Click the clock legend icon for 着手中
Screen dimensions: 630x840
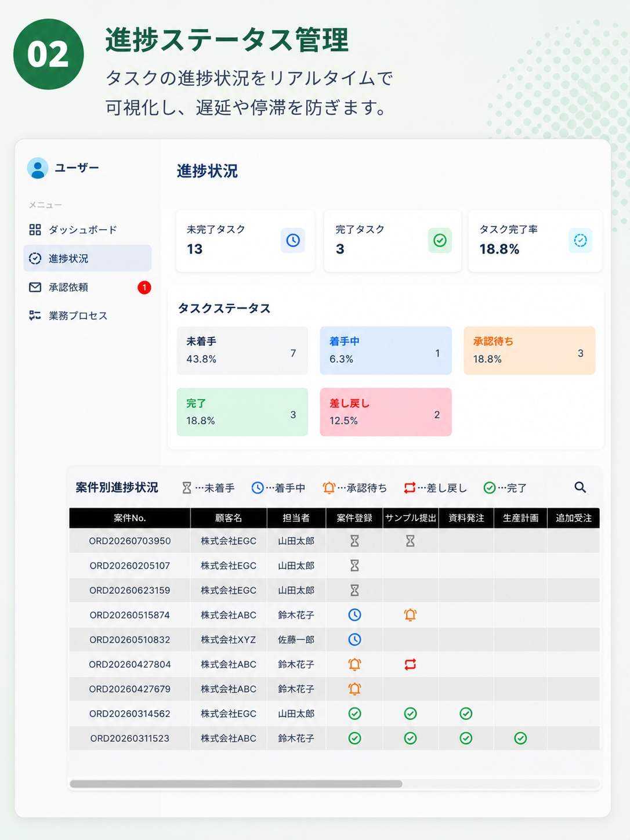[258, 488]
